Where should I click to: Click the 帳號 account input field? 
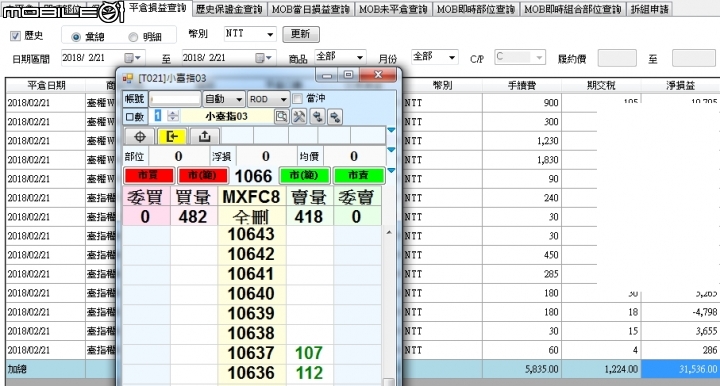[175, 99]
